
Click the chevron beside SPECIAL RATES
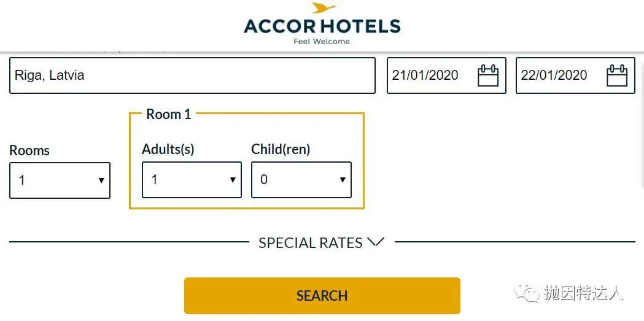point(375,242)
